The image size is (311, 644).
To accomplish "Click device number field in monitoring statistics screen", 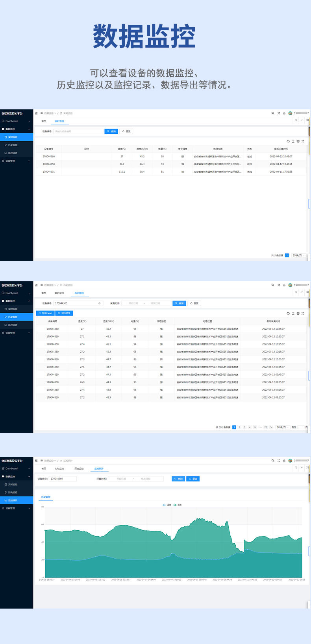I will click(63, 479).
